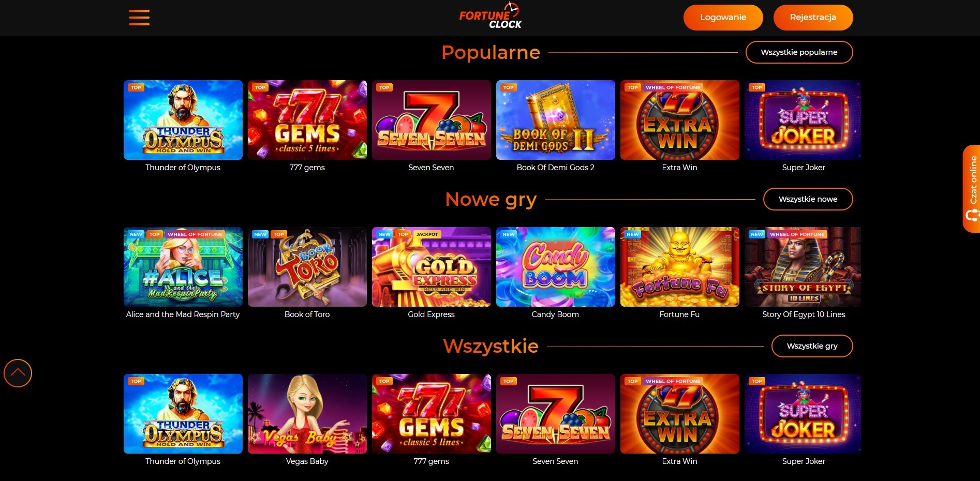
Task: Open Story Of Egypt 10 Lines
Action: tap(803, 267)
